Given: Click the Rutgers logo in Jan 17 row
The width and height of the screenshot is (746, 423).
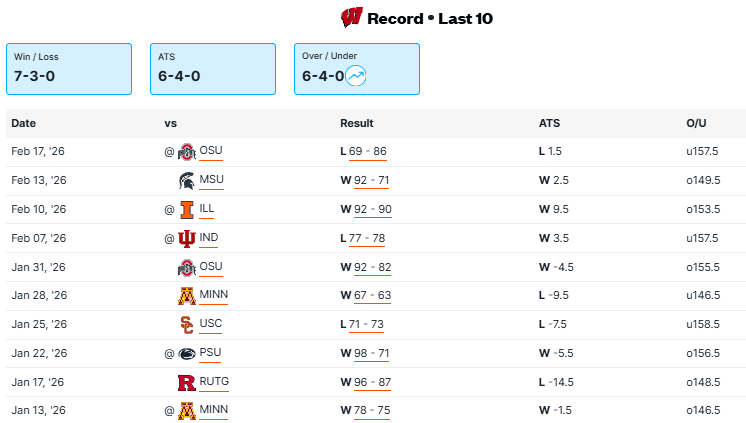Looking at the screenshot, I should tap(186, 383).
